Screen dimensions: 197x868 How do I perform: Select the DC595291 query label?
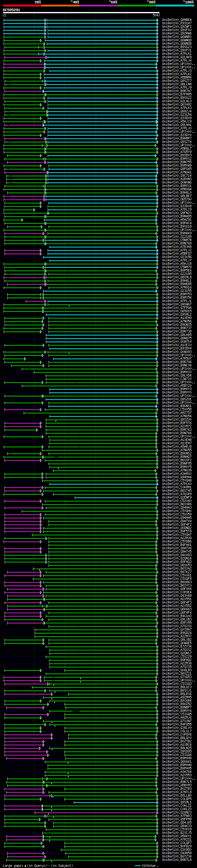11,10
